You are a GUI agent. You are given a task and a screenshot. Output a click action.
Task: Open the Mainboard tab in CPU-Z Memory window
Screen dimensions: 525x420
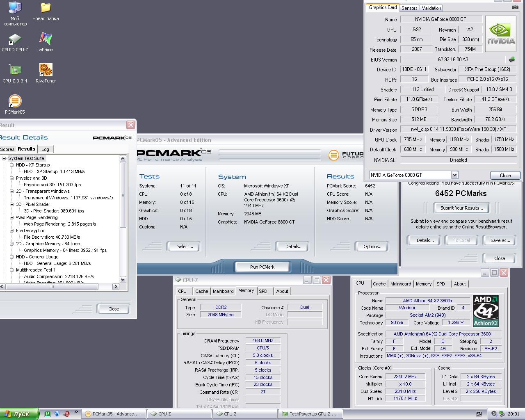pyautogui.click(x=223, y=291)
